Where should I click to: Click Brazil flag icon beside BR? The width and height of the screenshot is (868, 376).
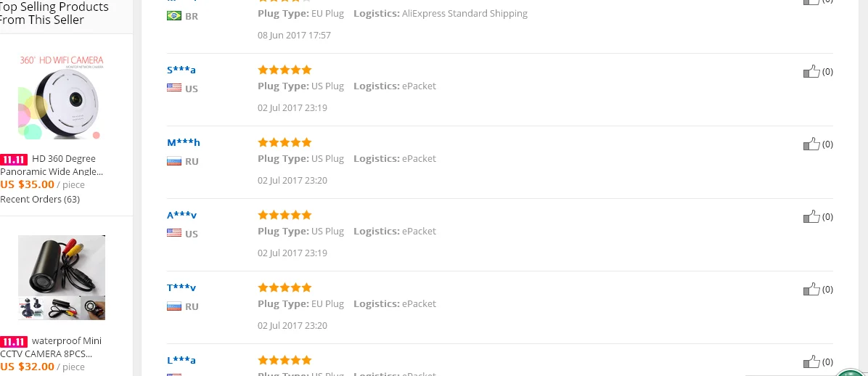point(174,15)
